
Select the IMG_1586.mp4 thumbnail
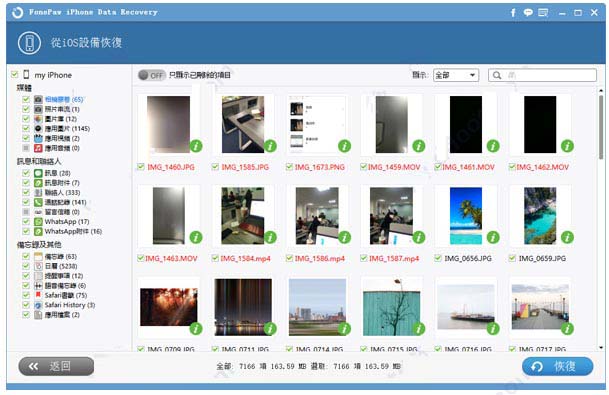(317, 216)
